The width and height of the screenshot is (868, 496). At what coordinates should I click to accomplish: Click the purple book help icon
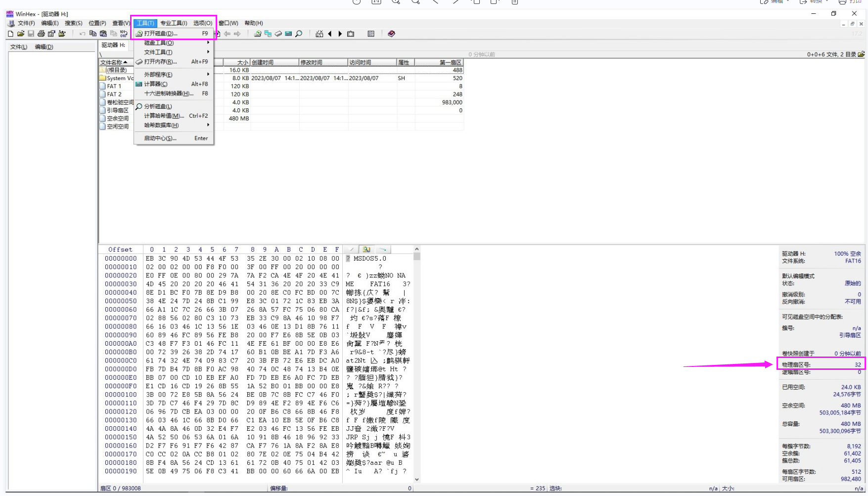click(x=391, y=34)
